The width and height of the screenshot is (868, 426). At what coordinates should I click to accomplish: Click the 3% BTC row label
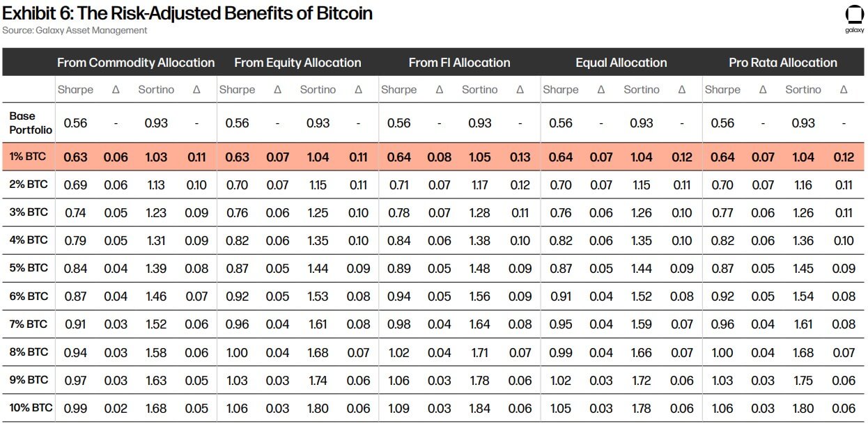click(29, 212)
